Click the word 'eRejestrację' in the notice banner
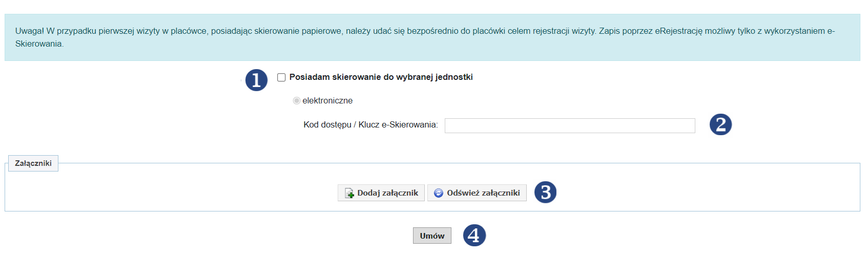This screenshot has height=255, width=868. pos(679,31)
